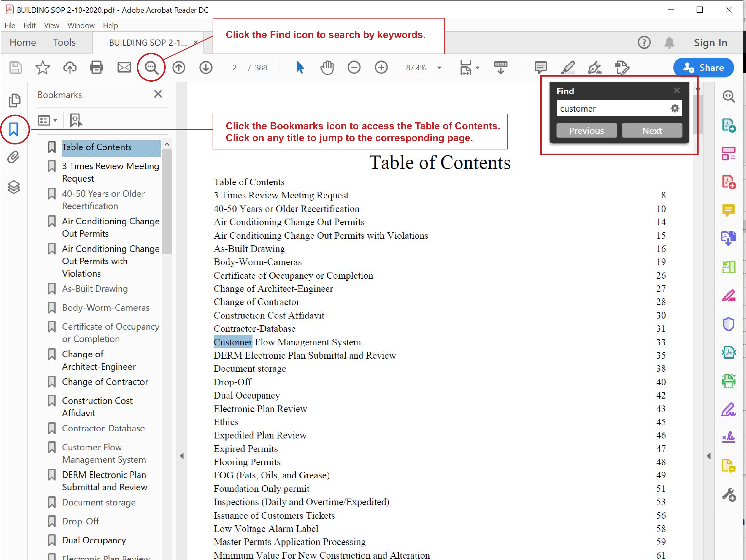Expand the bookmarks options list dropdown
The image size is (746, 560).
pos(47,120)
